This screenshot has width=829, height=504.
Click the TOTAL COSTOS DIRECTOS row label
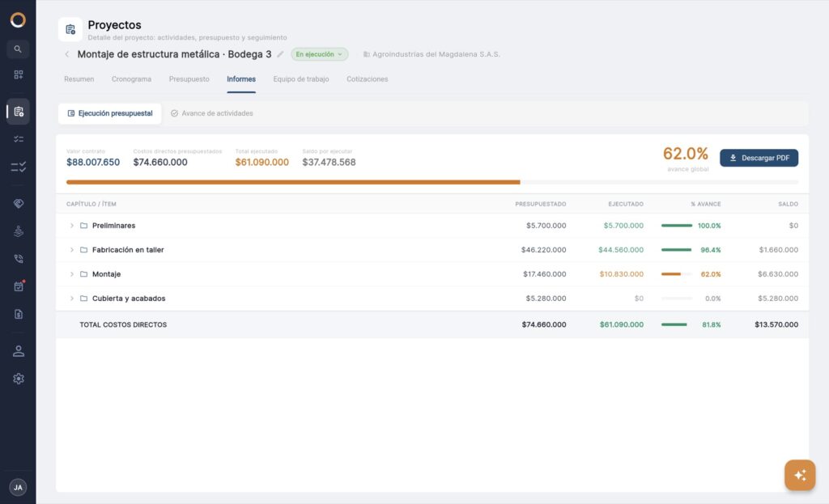(123, 325)
